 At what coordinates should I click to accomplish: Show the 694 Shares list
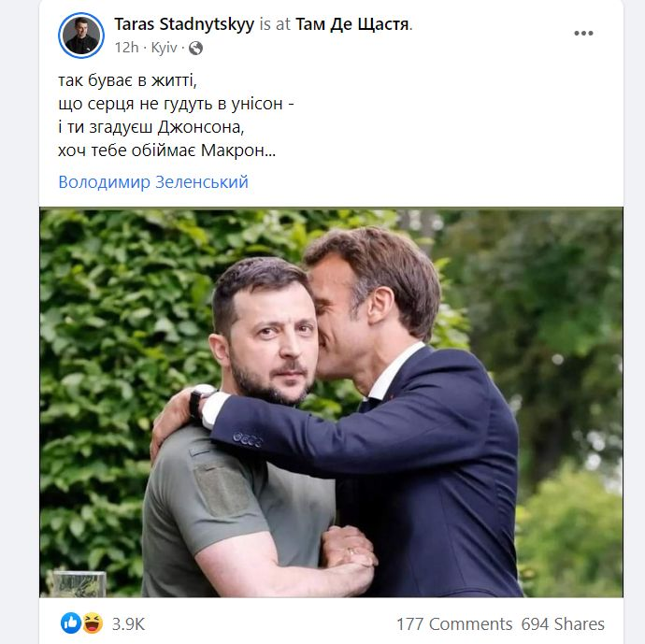click(x=563, y=623)
